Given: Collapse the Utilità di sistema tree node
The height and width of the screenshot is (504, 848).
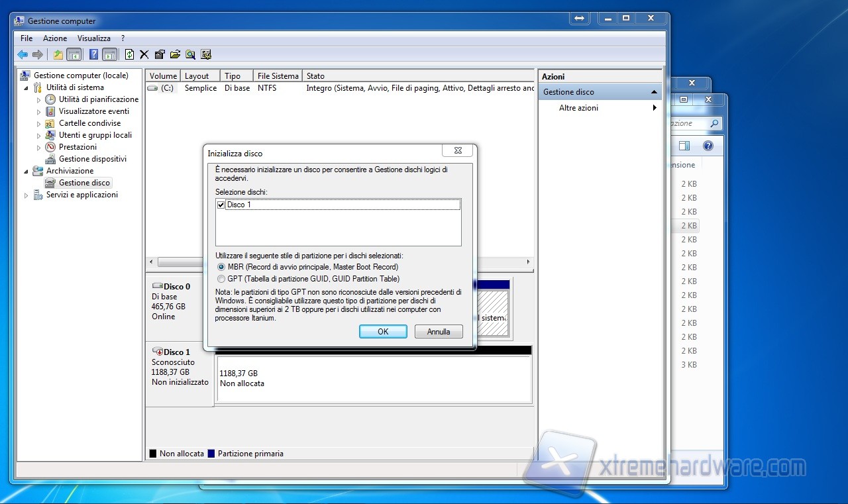Looking at the screenshot, I should [x=26, y=87].
